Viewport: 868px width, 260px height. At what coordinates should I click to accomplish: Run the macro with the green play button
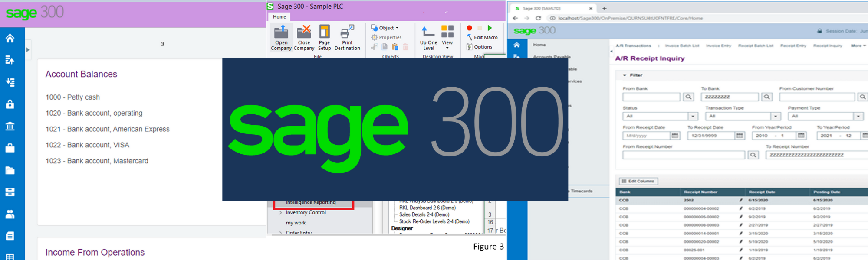click(490, 28)
